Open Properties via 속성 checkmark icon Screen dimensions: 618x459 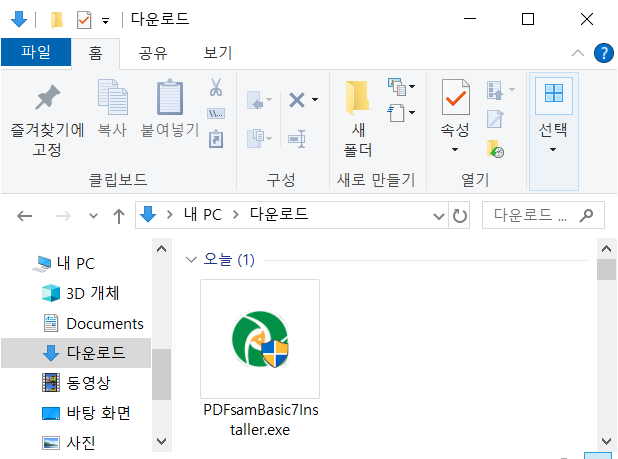(x=455, y=97)
